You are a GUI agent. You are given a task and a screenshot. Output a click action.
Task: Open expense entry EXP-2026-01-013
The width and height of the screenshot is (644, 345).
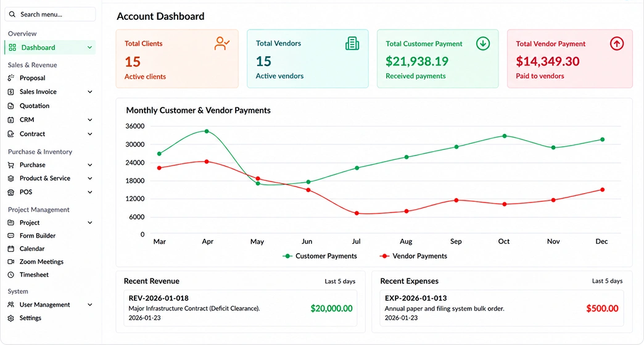[502, 308]
